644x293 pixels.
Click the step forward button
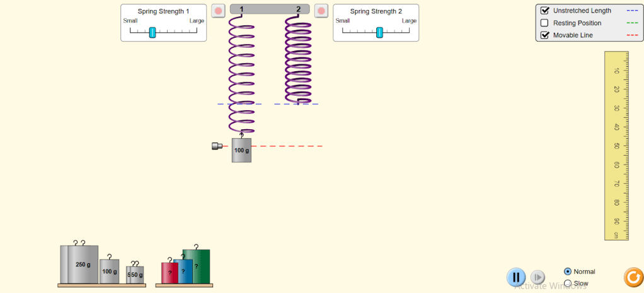tap(538, 277)
